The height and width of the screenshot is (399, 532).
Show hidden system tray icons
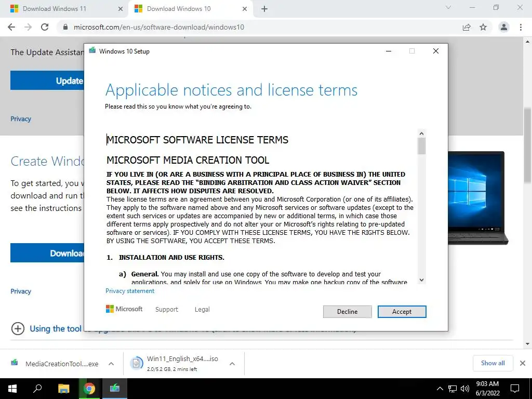point(440,389)
